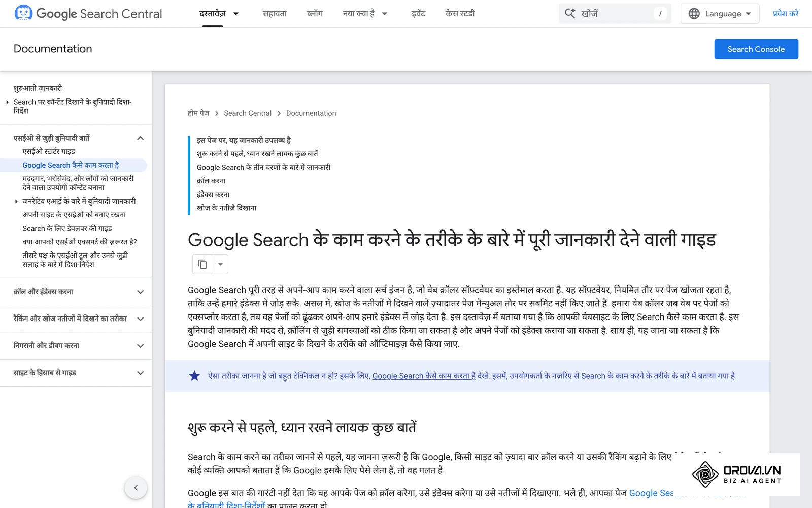This screenshot has width=812, height=508.
Task: Open Search के लिए डेवलपर की गाइड
Action: [x=67, y=228]
